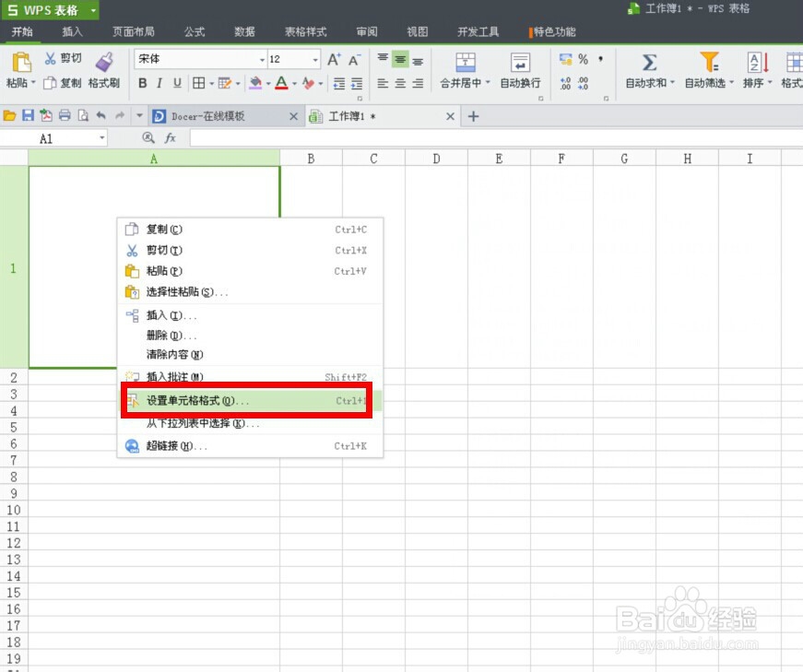Toggle bottom vertical alignment
This screenshot has height=672, width=803.
click(x=418, y=61)
